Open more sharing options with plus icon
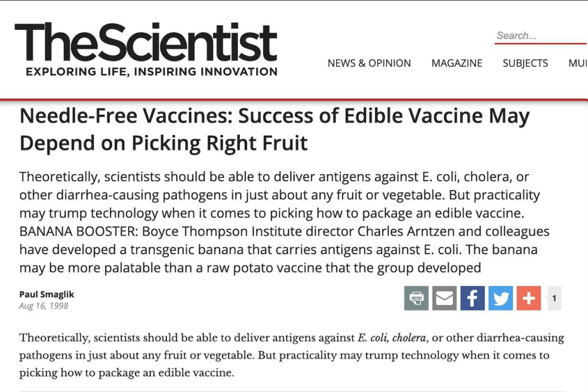 [529, 298]
